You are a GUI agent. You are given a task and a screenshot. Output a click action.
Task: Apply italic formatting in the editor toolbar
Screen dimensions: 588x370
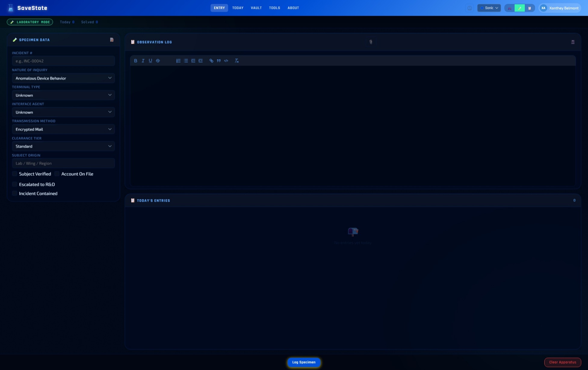(x=143, y=61)
